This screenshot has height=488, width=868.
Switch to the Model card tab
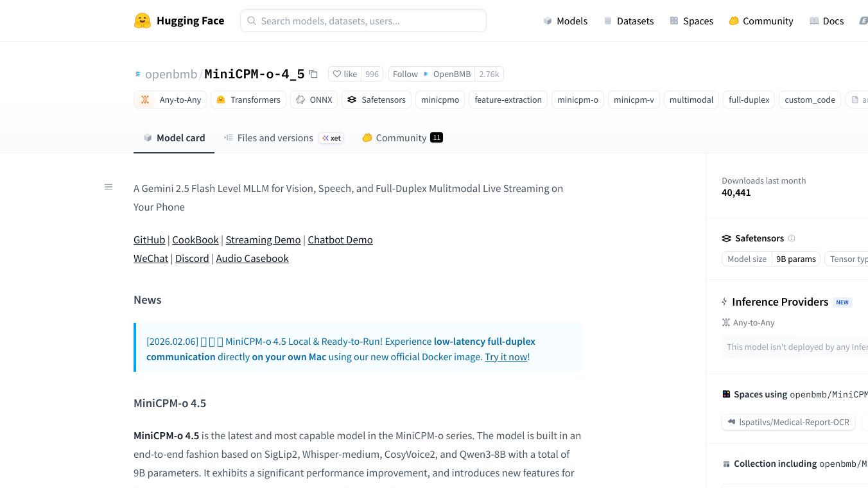tap(174, 137)
